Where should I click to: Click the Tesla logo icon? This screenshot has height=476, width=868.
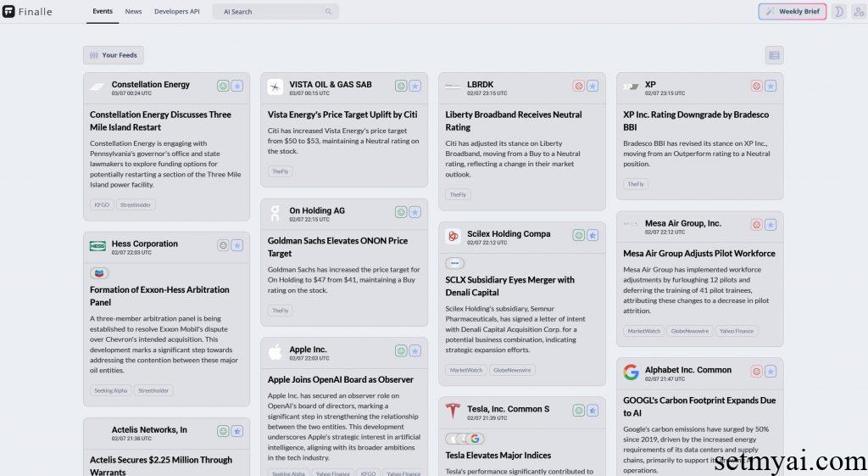pos(453,411)
